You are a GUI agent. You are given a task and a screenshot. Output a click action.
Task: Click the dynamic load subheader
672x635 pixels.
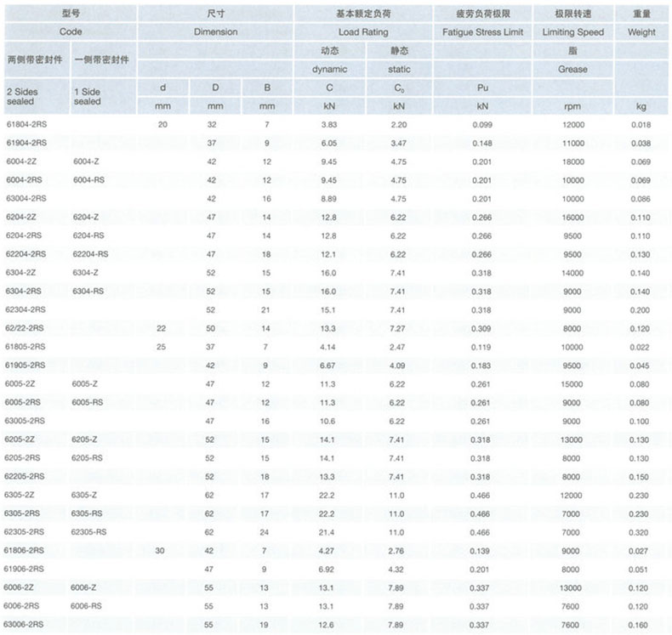(329, 69)
